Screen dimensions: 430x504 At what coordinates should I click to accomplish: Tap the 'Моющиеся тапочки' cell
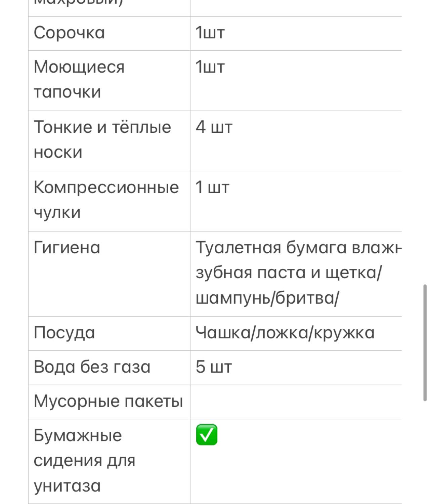[109, 81]
